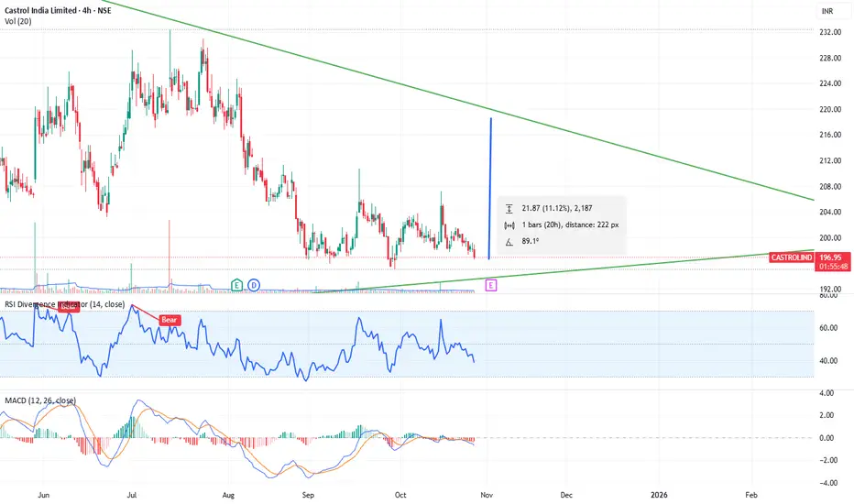Click the 1 bars (20h) distance readout
Screen dimensions: 854x504
coord(570,225)
